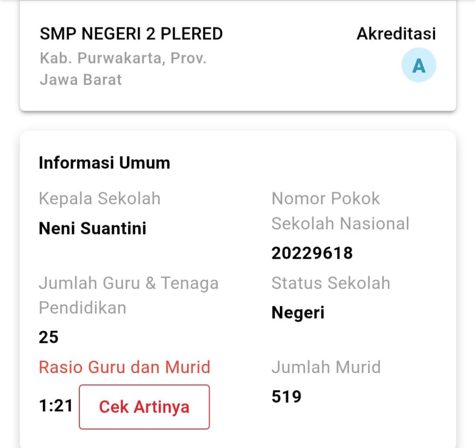Click the Status Sekolah label

[x=331, y=283]
